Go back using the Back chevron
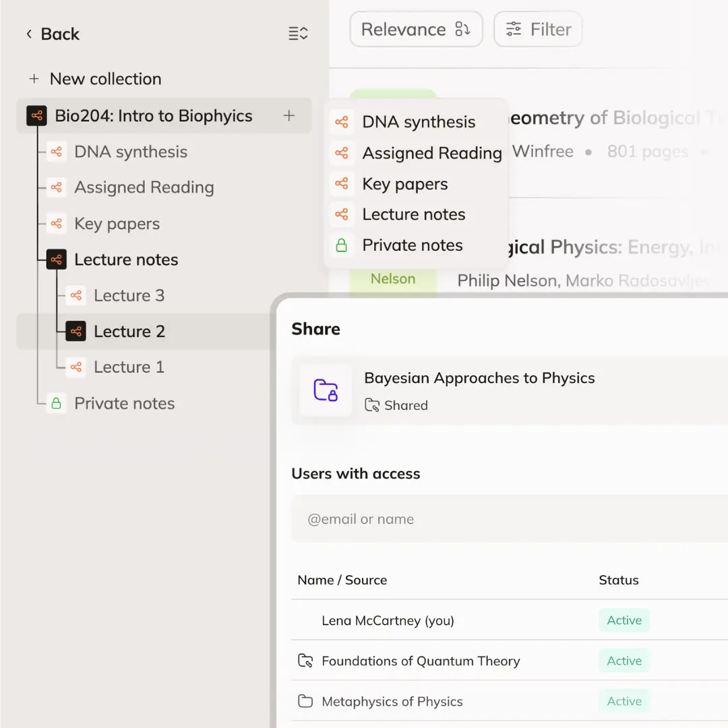The height and width of the screenshot is (728, 728). pyautogui.click(x=29, y=34)
